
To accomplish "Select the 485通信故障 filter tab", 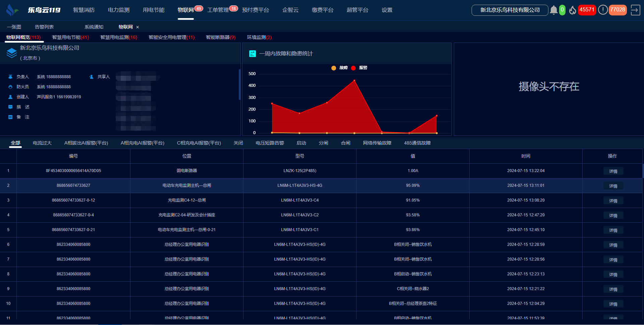I will [417, 143].
